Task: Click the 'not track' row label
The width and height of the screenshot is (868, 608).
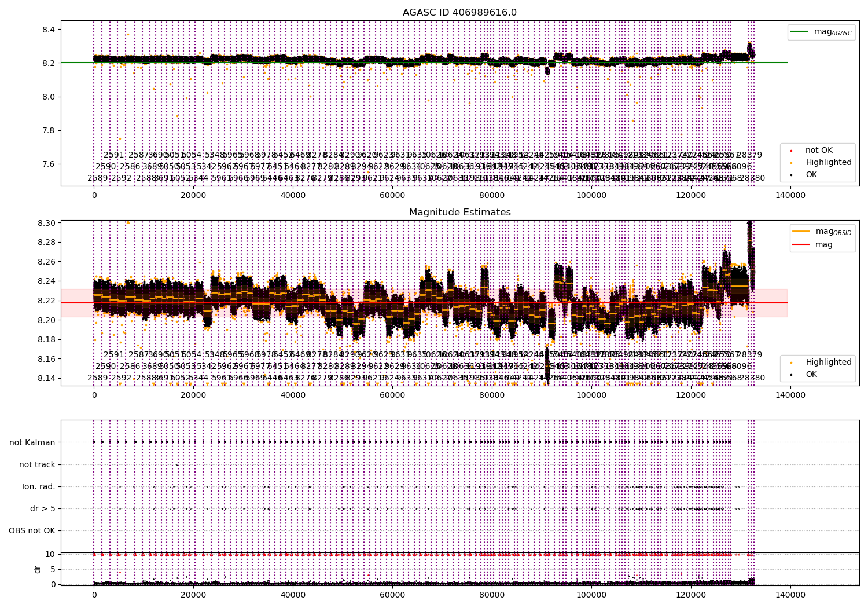Action: [37, 464]
